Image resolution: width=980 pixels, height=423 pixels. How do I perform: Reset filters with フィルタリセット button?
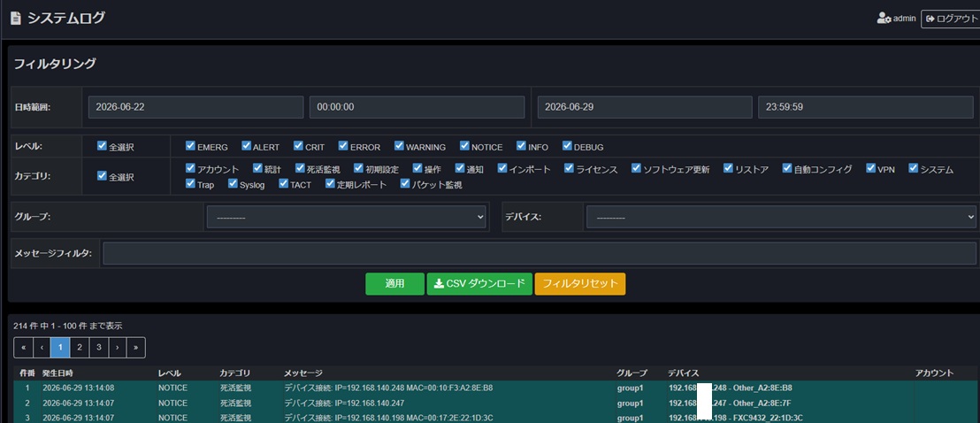coord(580,283)
